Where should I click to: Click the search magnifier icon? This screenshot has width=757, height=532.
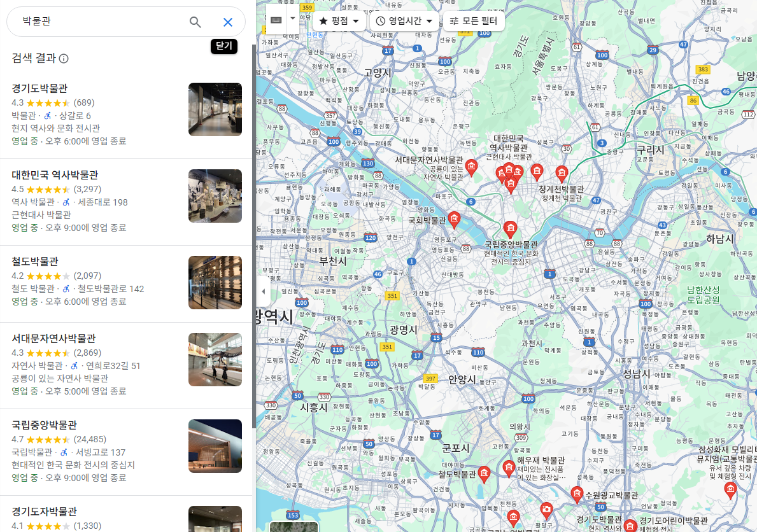tap(195, 22)
